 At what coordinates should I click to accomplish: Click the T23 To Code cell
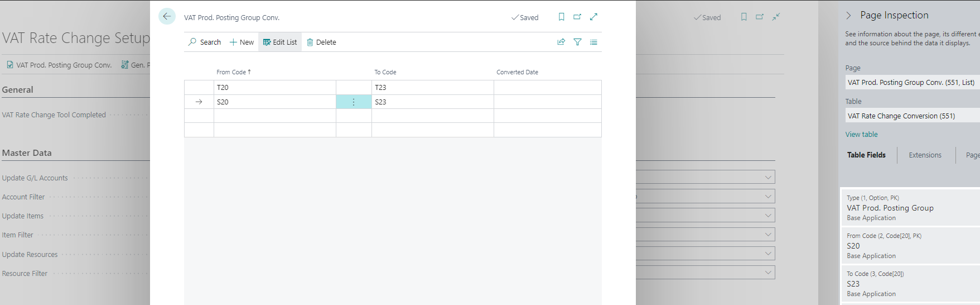click(432, 88)
